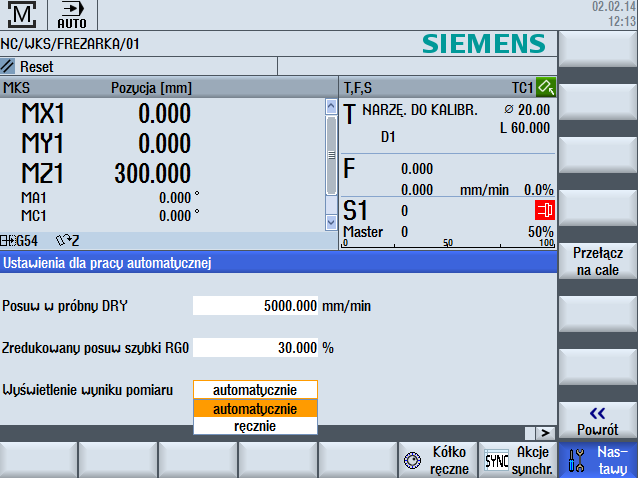
Task: Click the tool length L 60.000
Action: 525,128
